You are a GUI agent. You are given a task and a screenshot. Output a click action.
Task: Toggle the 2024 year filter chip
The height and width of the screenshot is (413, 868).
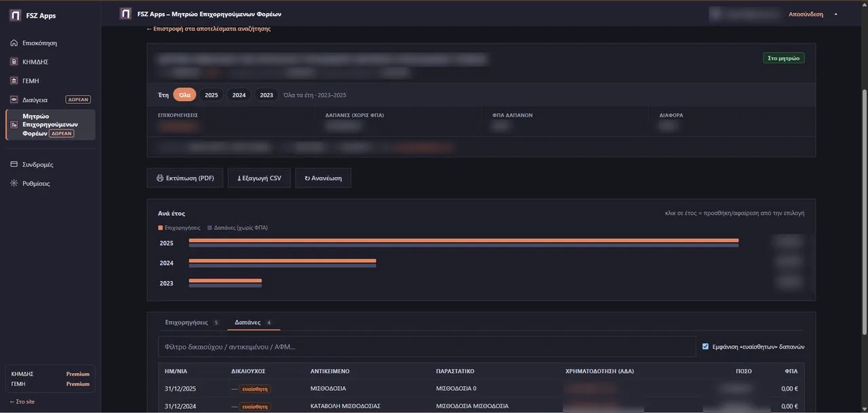click(x=239, y=95)
